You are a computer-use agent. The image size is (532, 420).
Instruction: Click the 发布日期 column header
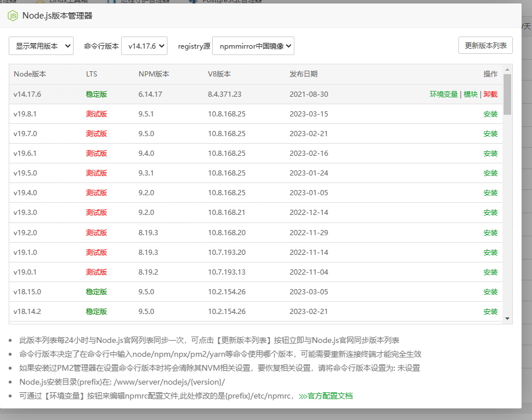[303, 74]
